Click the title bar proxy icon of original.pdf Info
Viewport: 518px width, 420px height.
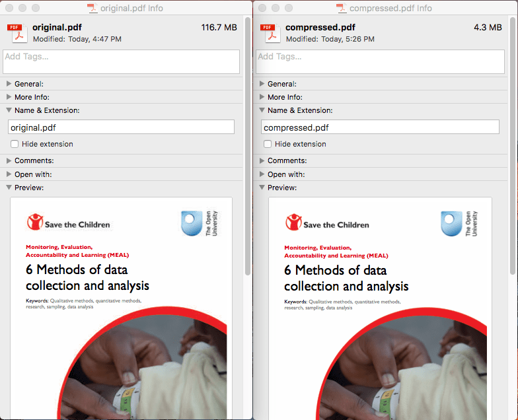pos(92,8)
